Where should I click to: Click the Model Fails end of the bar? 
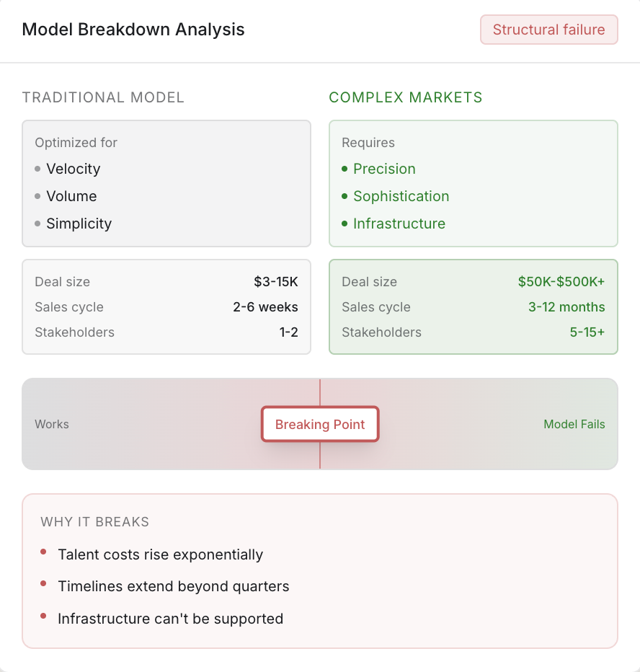(574, 425)
